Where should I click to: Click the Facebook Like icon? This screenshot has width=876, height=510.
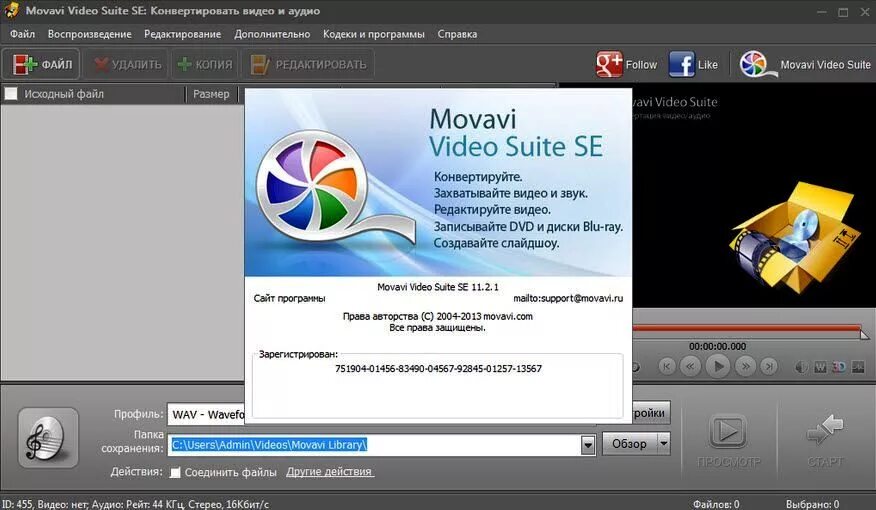(682, 64)
